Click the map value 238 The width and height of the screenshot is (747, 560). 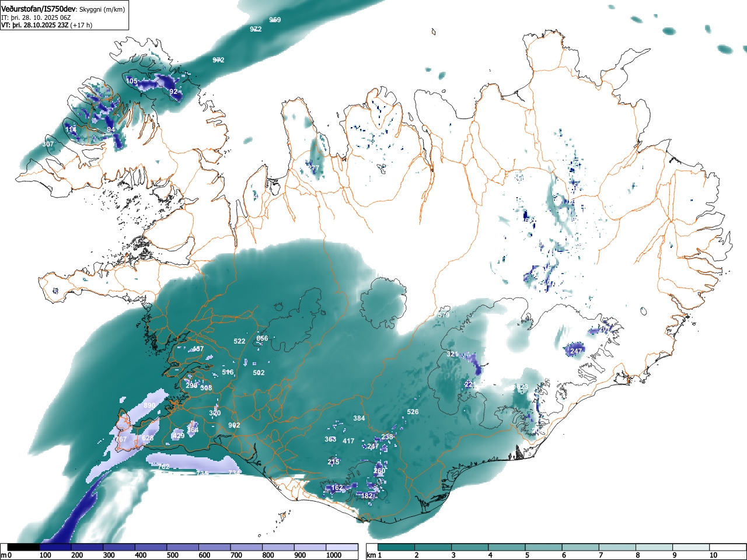click(387, 437)
